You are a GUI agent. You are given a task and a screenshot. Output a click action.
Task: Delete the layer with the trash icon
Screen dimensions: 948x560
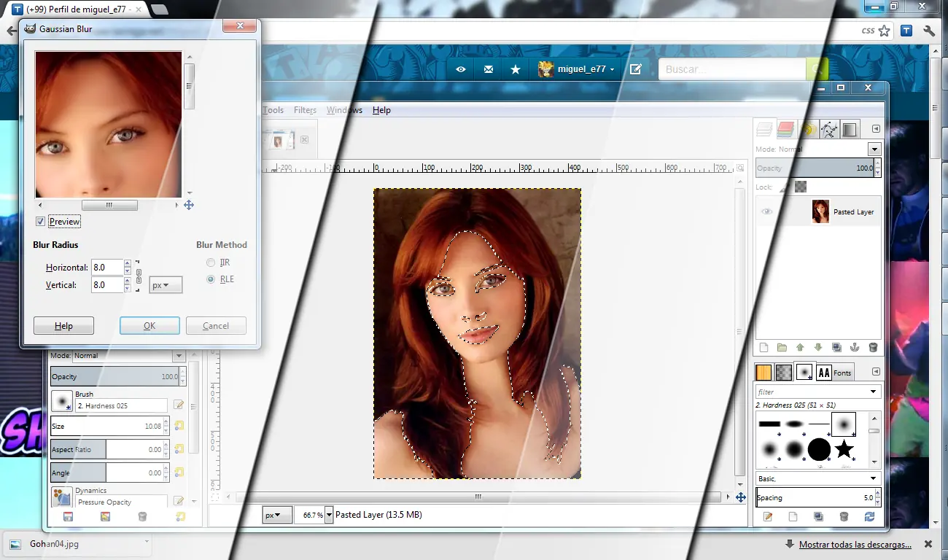[x=873, y=348]
